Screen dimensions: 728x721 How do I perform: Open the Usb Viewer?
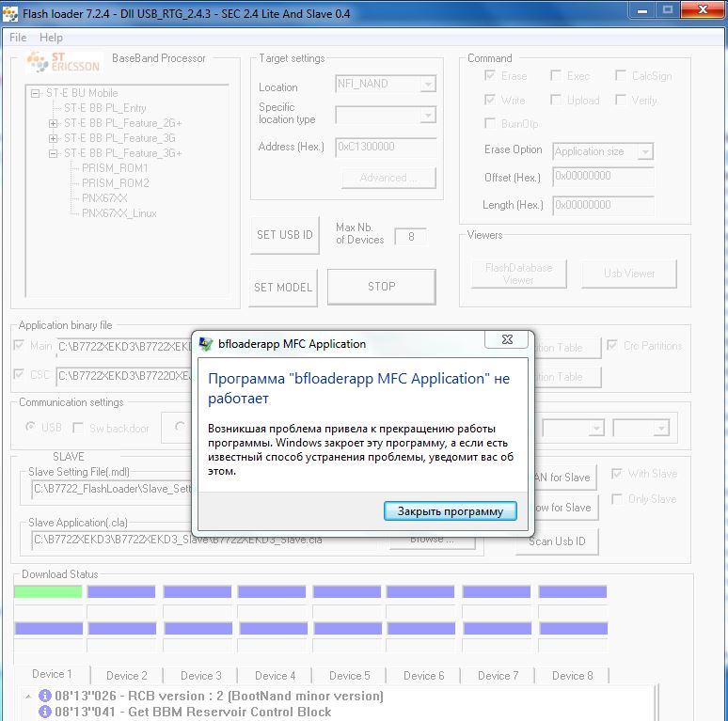629,274
